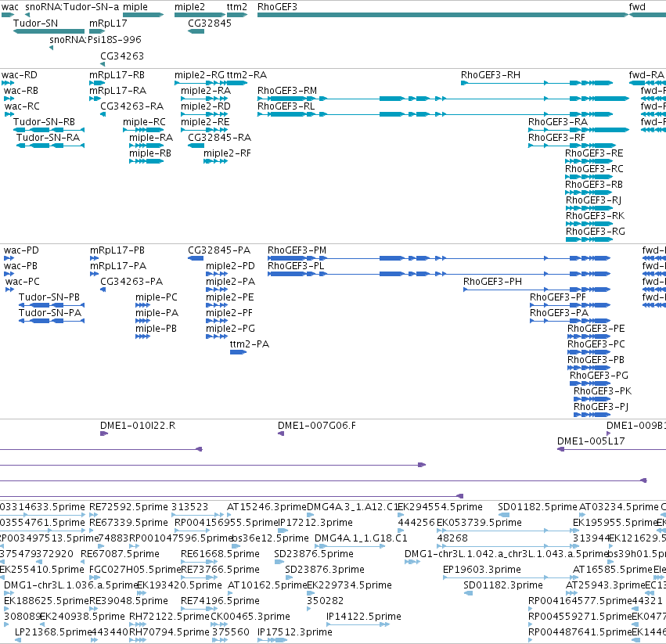This screenshot has height=644, width=666.
Task: Click the DME1-005L17 BAC label
Action: click(591, 441)
